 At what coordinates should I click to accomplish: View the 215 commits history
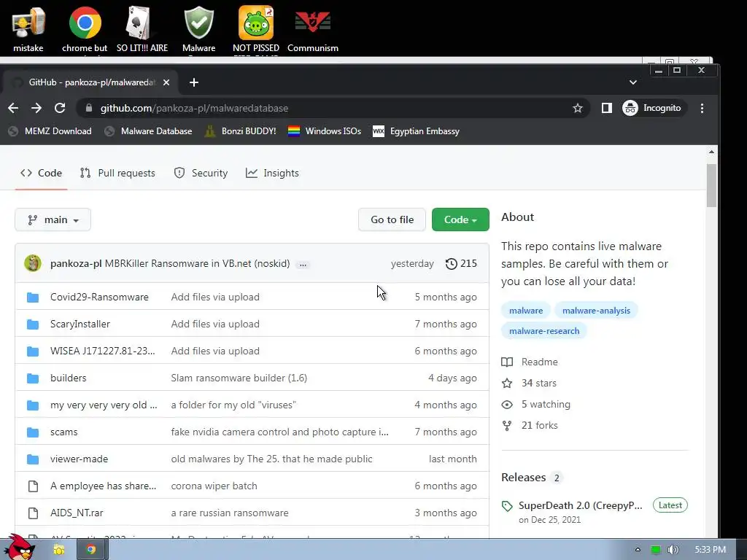461,263
